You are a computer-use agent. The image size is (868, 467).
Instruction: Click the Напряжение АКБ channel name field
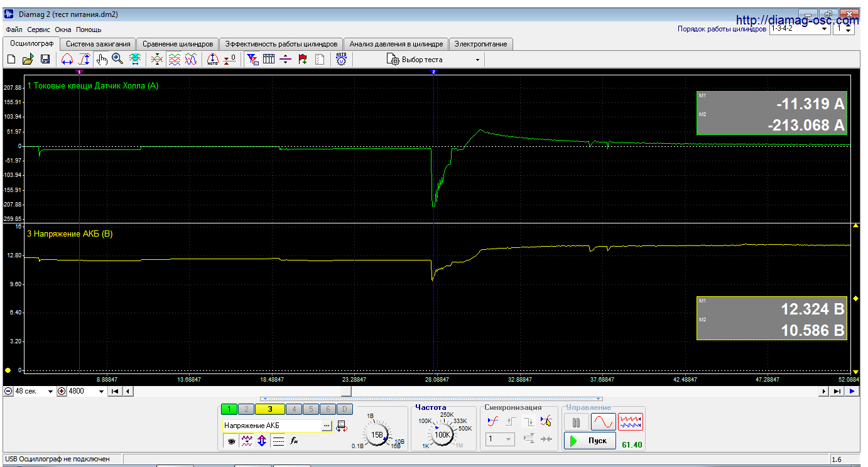271,426
